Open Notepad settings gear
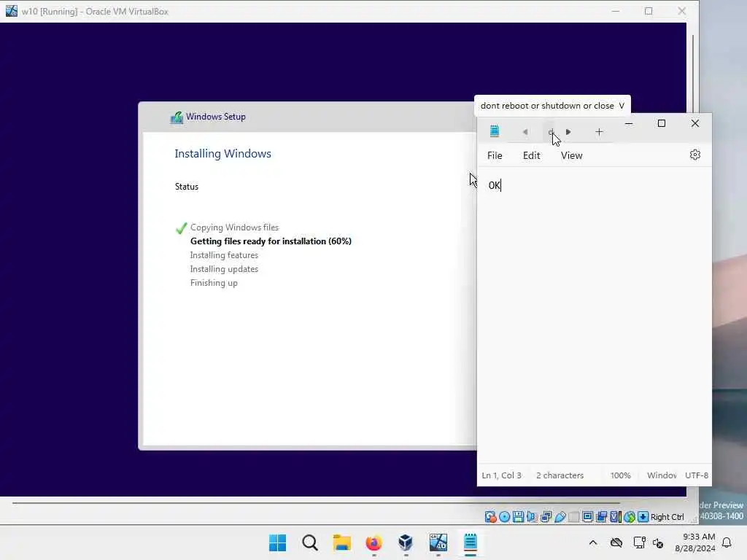The image size is (747, 560). (695, 155)
